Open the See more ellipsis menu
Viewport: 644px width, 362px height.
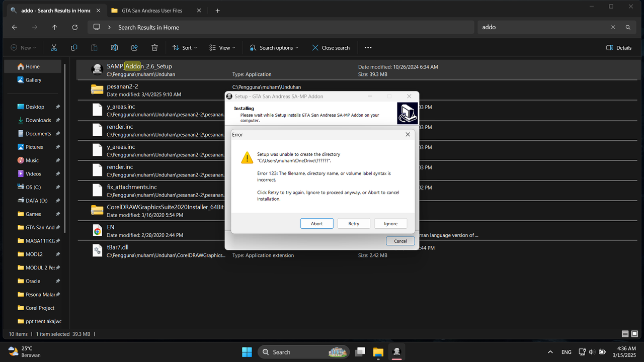point(368,48)
